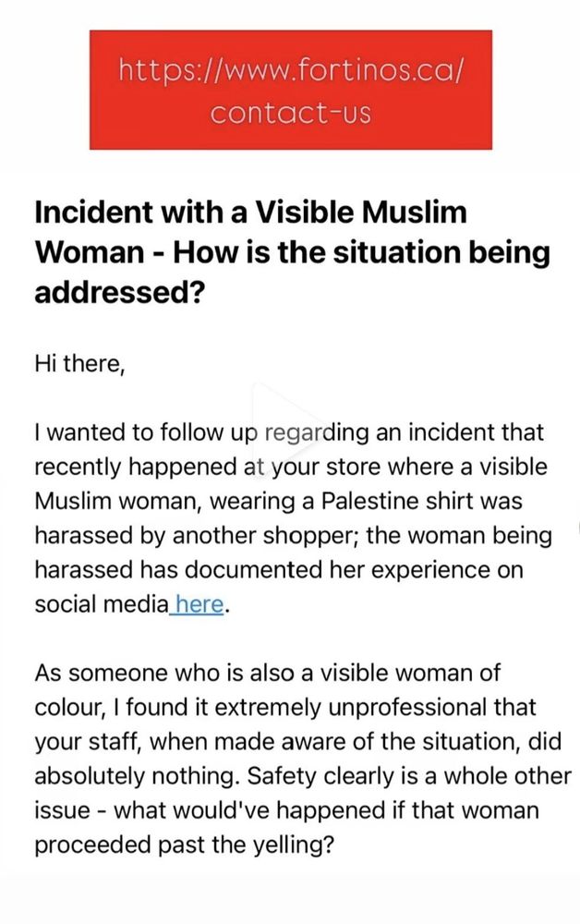Image resolution: width=580 pixels, height=924 pixels.
Task: Click the fortinos.ca URL in red banner
Action: (x=291, y=71)
